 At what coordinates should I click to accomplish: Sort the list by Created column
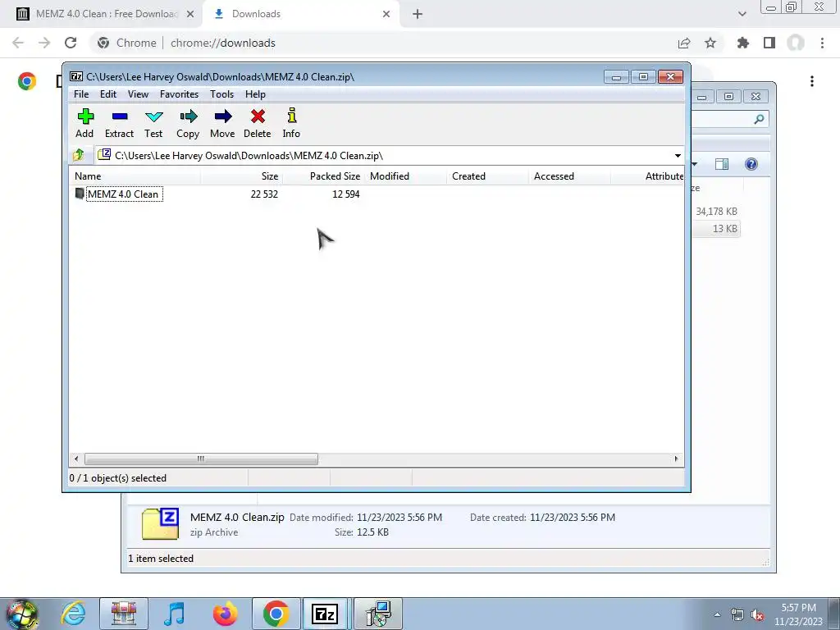coord(487,176)
